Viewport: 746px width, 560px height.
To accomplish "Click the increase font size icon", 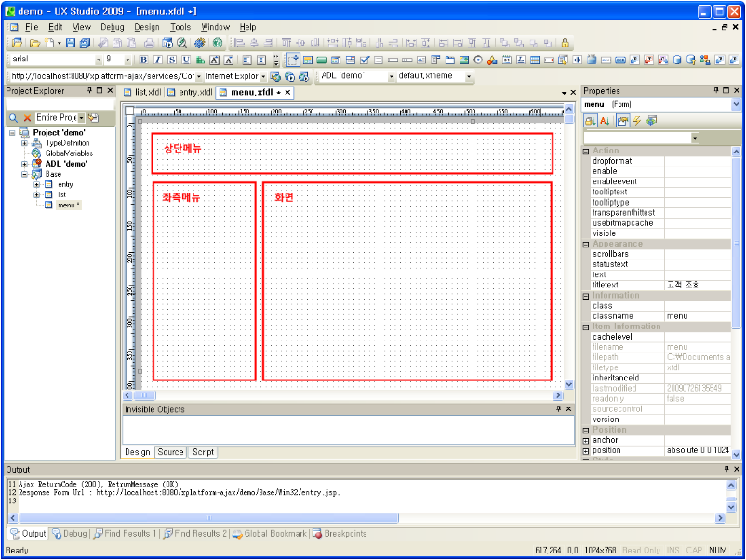I will point(215,60).
